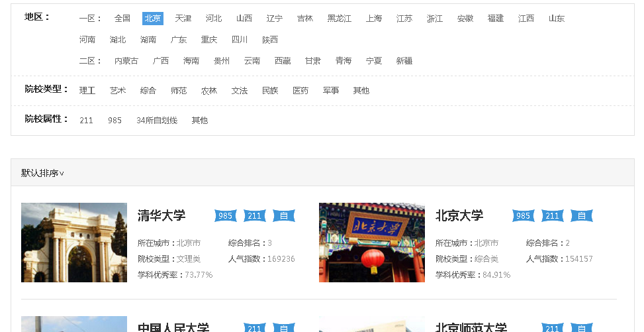Click the 自 badge next to 清华大学
The image size is (644, 332).
pyautogui.click(x=284, y=215)
